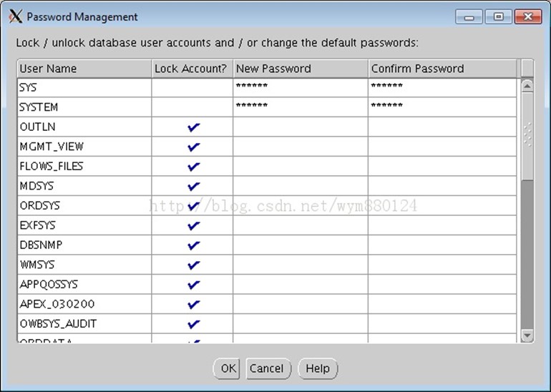Click the X11 application icon in title bar

tap(16, 16)
